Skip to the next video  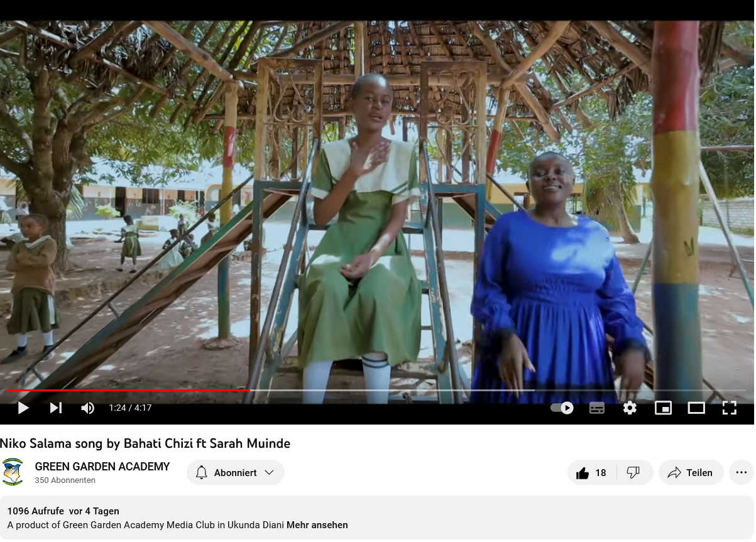pyautogui.click(x=56, y=408)
